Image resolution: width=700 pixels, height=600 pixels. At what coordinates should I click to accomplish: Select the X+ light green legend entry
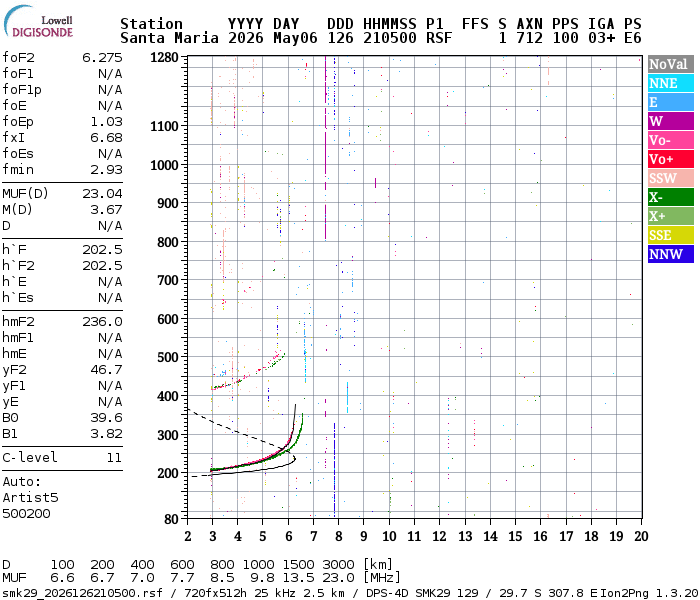click(671, 216)
